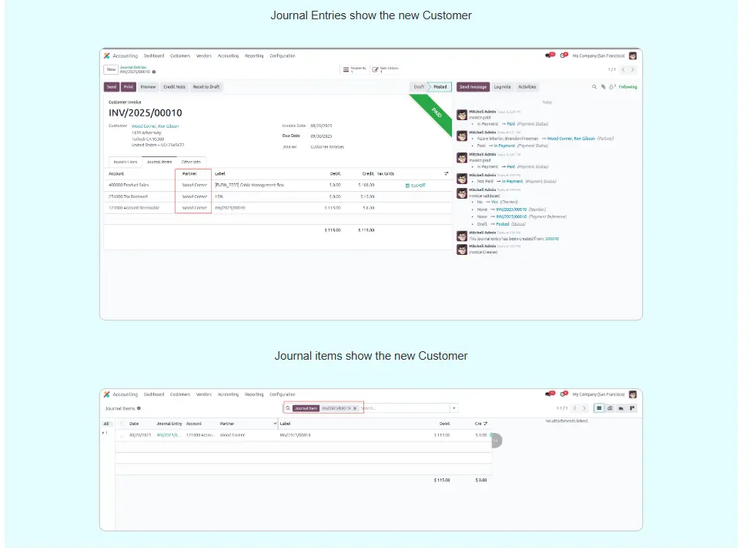Click the next record arrow in invoice pager
Screen dimensions: 756x550
click(x=634, y=69)
